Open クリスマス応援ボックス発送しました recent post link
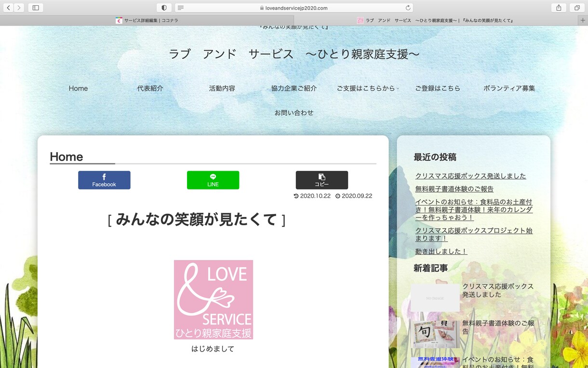588x368 pixels. (470, 176)
